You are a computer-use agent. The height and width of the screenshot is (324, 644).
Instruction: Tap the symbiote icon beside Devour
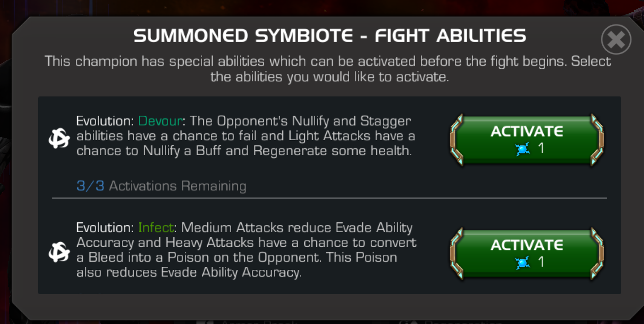click(59, 138)
